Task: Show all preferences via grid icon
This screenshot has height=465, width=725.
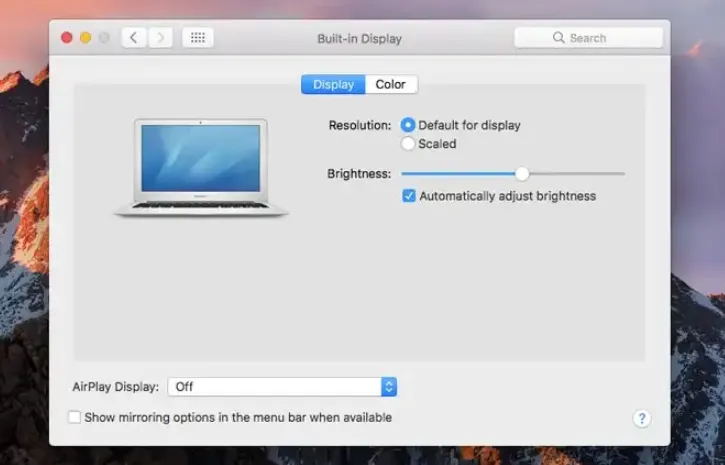Action: (197, 37)
